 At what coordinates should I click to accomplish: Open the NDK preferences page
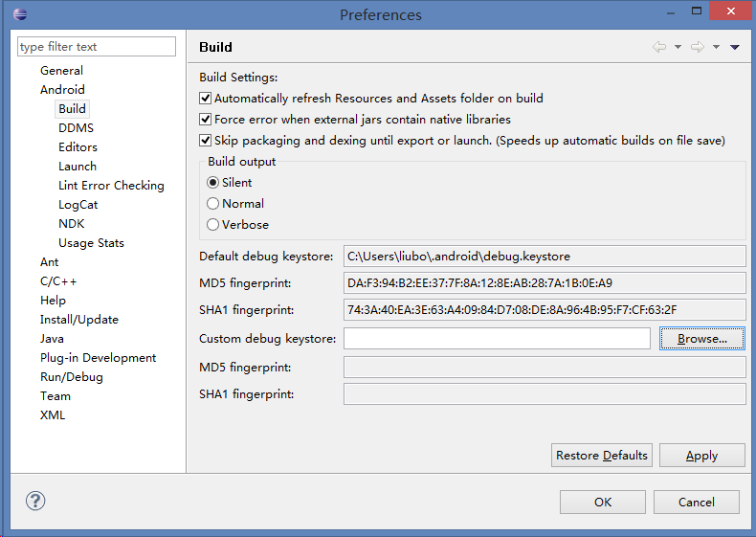72,224
